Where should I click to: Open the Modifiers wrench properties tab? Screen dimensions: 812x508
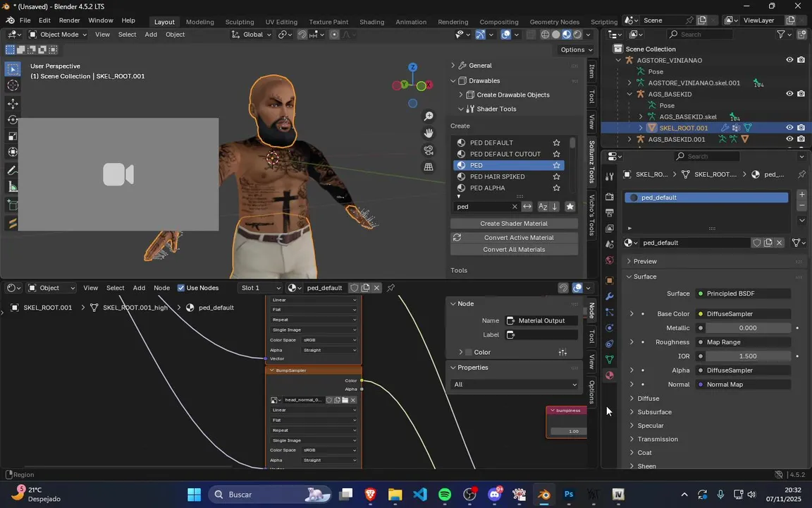[610, 296]
